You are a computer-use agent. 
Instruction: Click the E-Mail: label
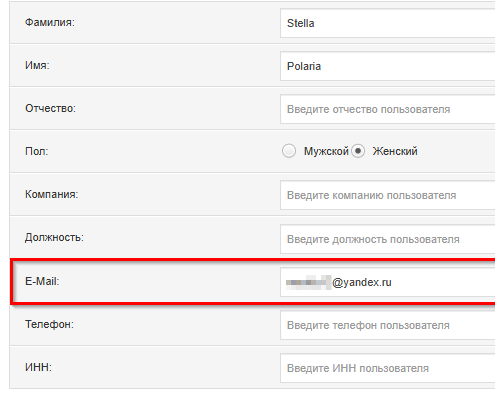pyautogui.click(x=42, y=281)
